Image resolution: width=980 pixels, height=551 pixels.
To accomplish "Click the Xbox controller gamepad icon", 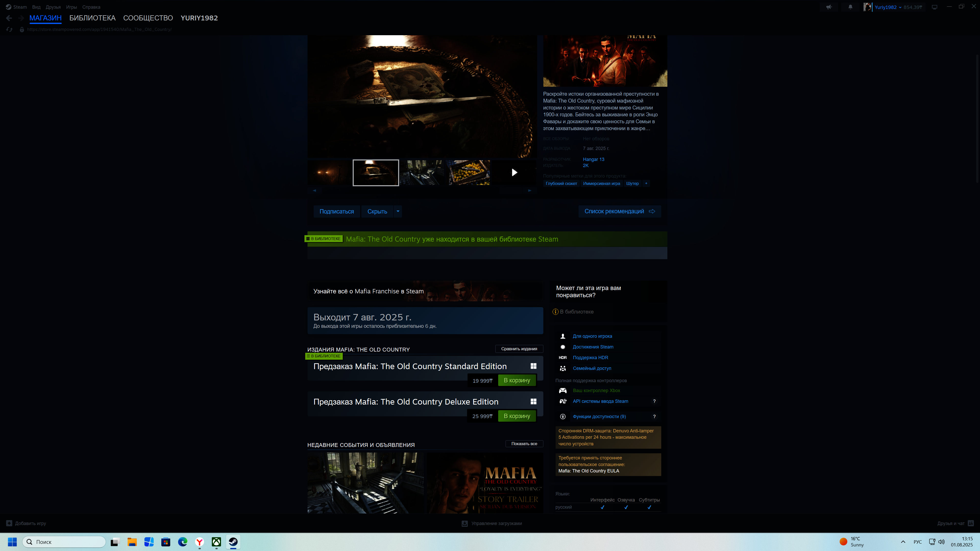I will [563, 391].
